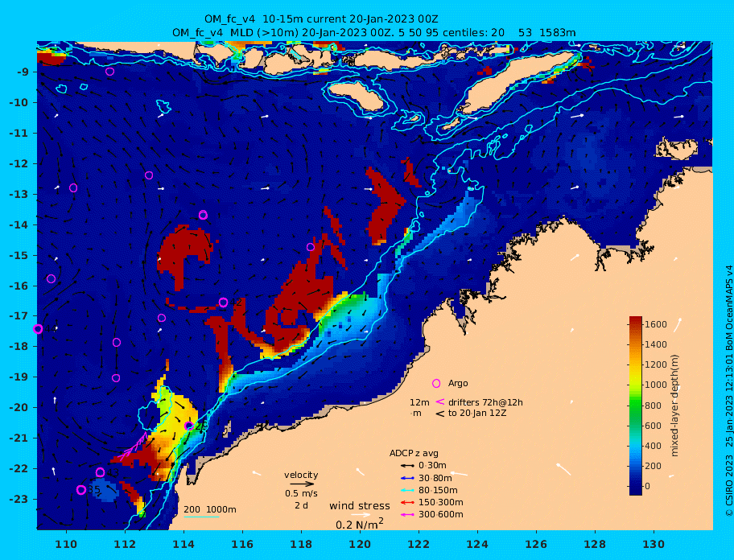
Task: Click latitude axis label -23
Action: point(19,499)
